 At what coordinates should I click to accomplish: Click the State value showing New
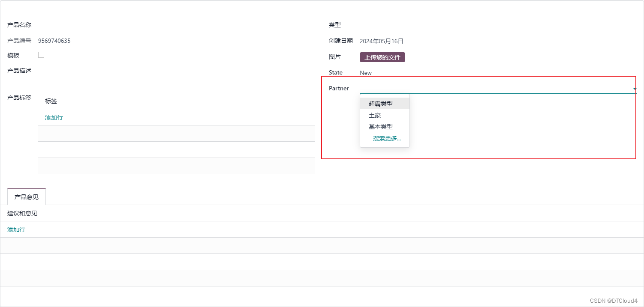pyautogui.click(x=365, y=72)
